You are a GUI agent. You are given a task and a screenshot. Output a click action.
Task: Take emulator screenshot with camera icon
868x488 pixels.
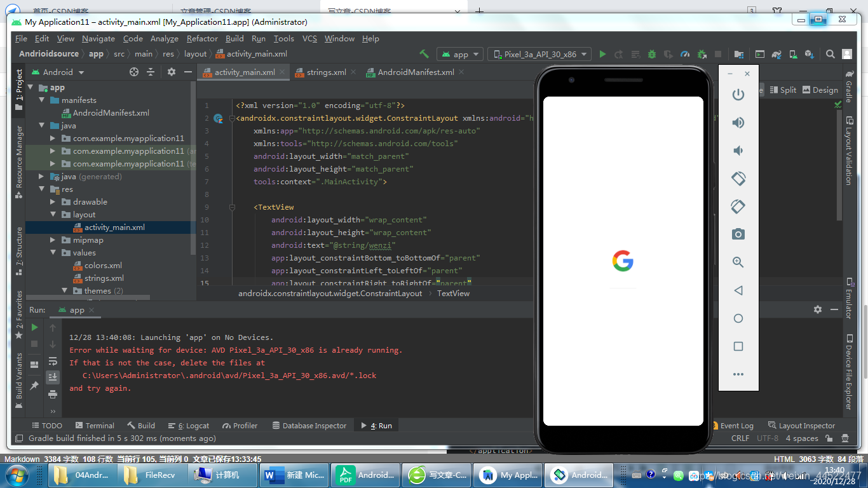point(738,234)
